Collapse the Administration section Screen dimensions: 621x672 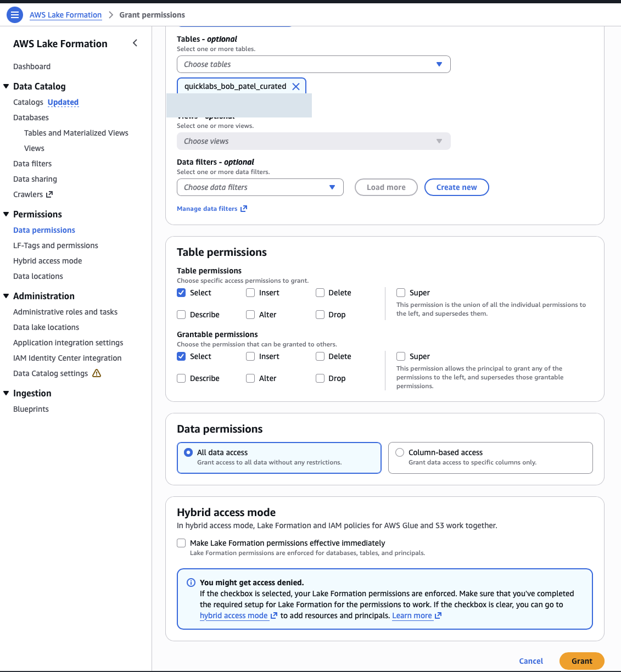7,296
